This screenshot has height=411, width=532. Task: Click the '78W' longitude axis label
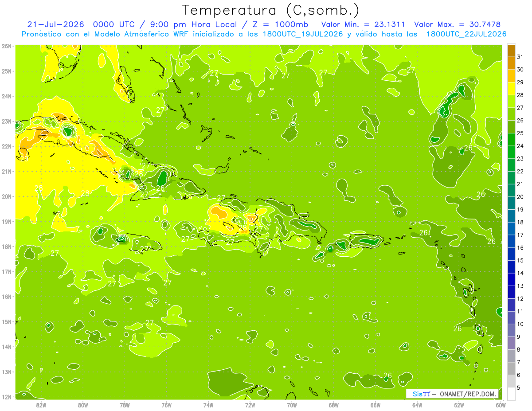[125, 405]
